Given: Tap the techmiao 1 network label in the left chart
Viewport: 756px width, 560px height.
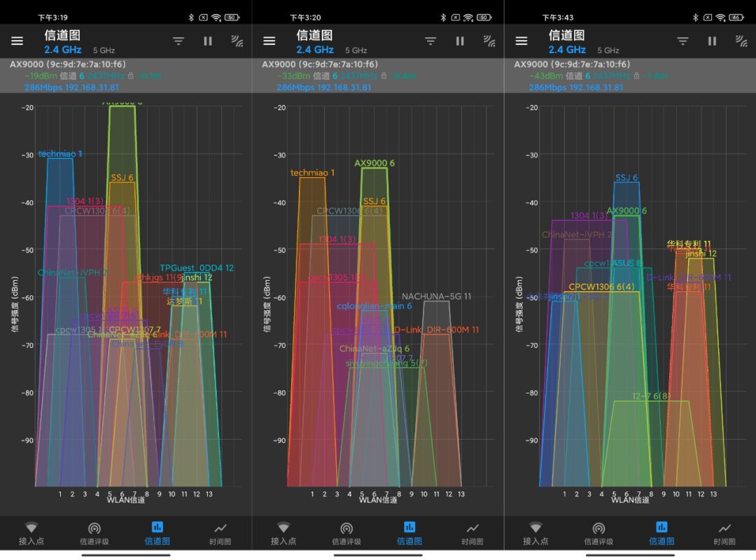Looking at the screenshot, I should click(x=60, y=153).
